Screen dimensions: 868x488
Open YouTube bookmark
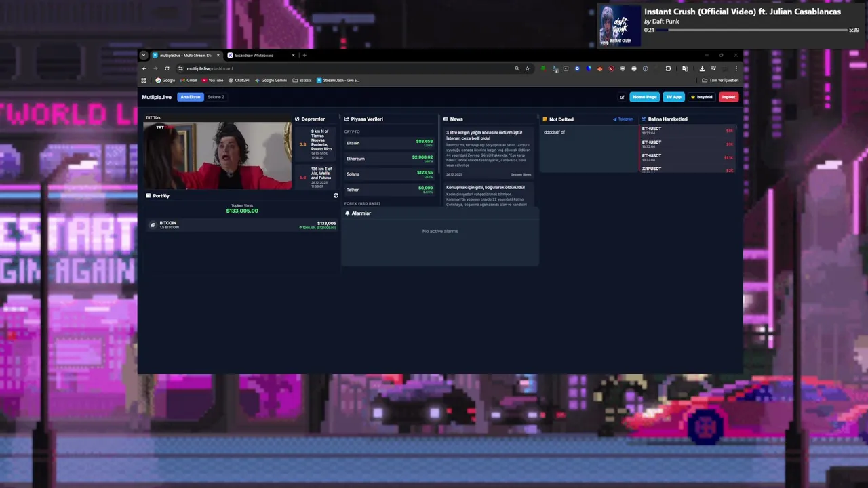[213, 80]
